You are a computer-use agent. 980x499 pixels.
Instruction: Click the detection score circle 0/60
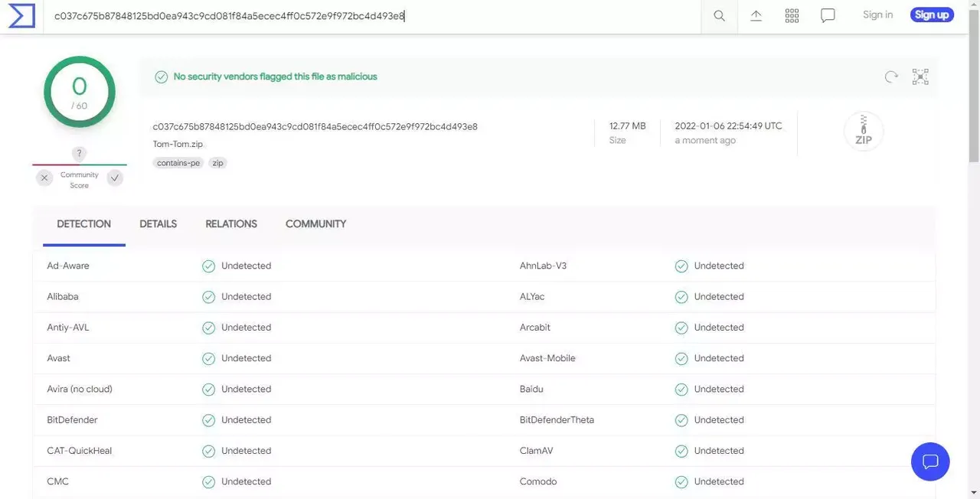pos(80,92)
